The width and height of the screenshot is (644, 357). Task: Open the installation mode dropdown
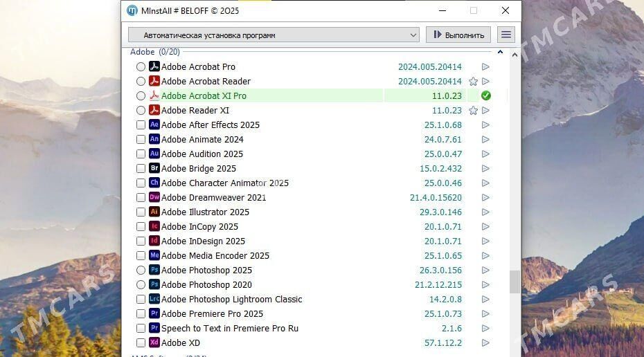click(x=274, y=35)
